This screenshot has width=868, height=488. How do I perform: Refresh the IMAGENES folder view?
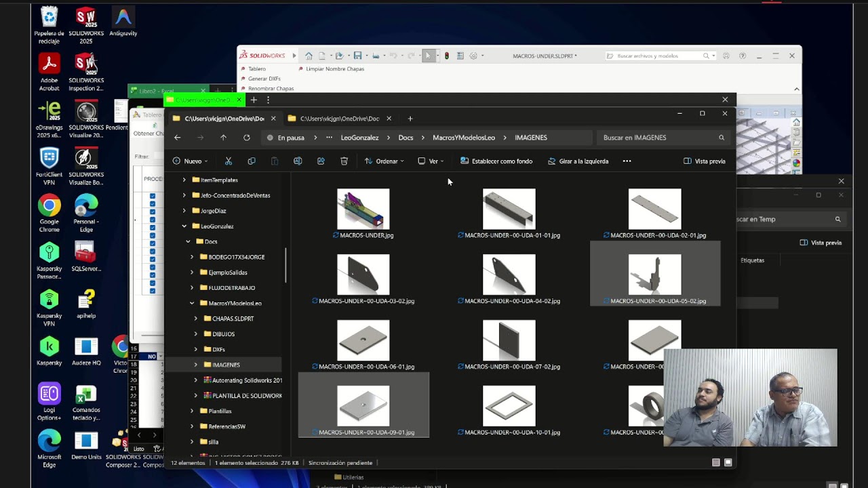coord(247,138)
